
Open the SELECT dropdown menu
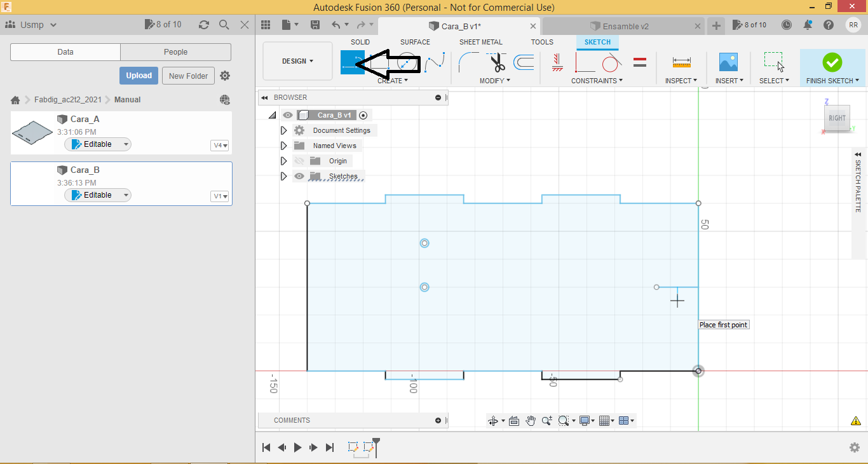(774, 81)
